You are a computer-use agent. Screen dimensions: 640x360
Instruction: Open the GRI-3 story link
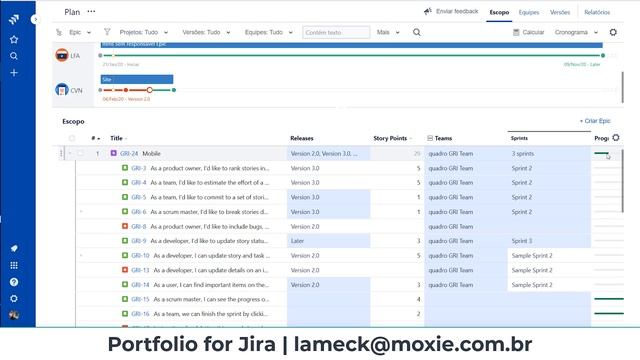[139, 168]
